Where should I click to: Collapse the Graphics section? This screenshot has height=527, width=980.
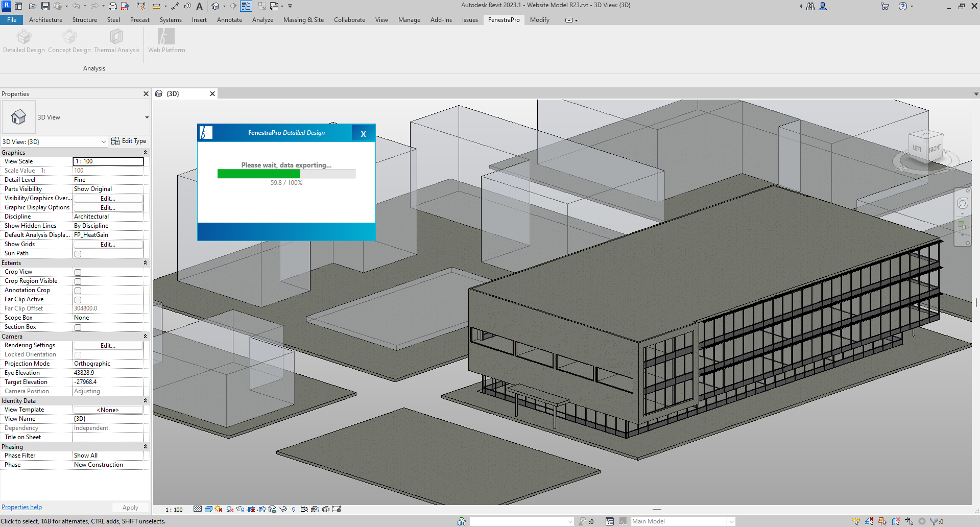pyautogui.click(x=145, y=152)
